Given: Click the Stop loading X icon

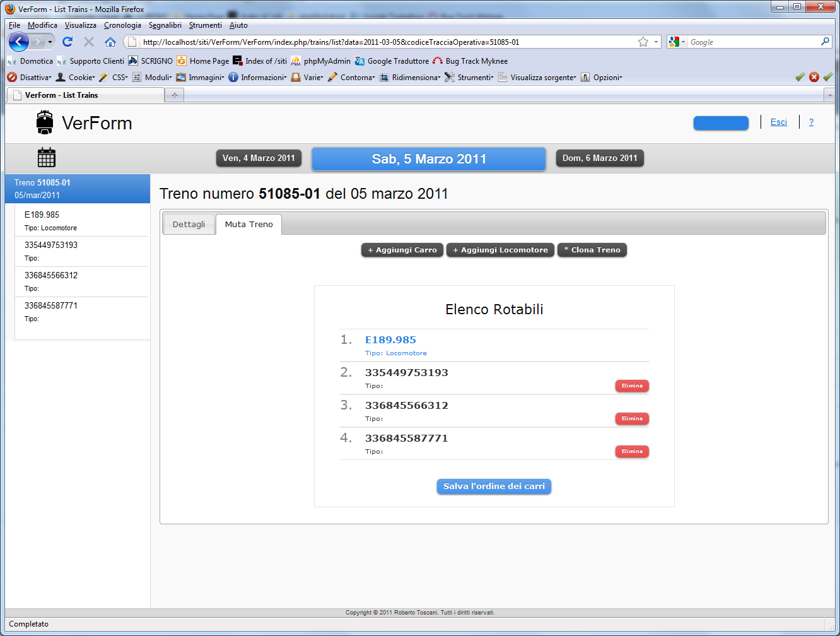Looking at the screenshot, I should pyautogui.click(x=89, y=42).
